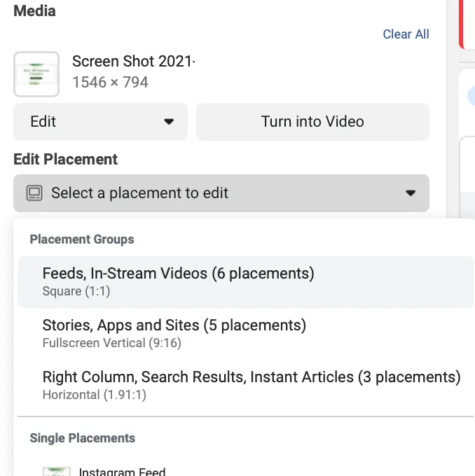Click the Square (1:1) ratio subtitle
The height and width of the screenshot is (476, 475).
pyautogui.click(x=76, y=291)
